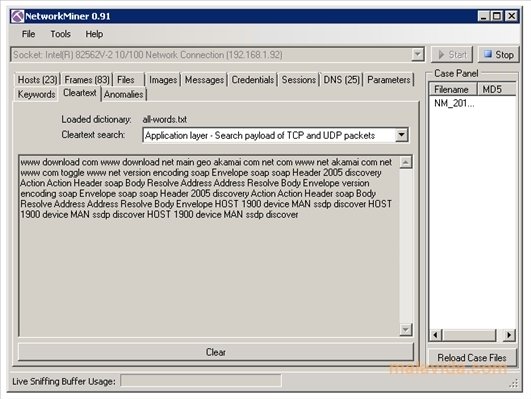Click the Clear button
Screen dimensions: 531x399
pos(216,352)
